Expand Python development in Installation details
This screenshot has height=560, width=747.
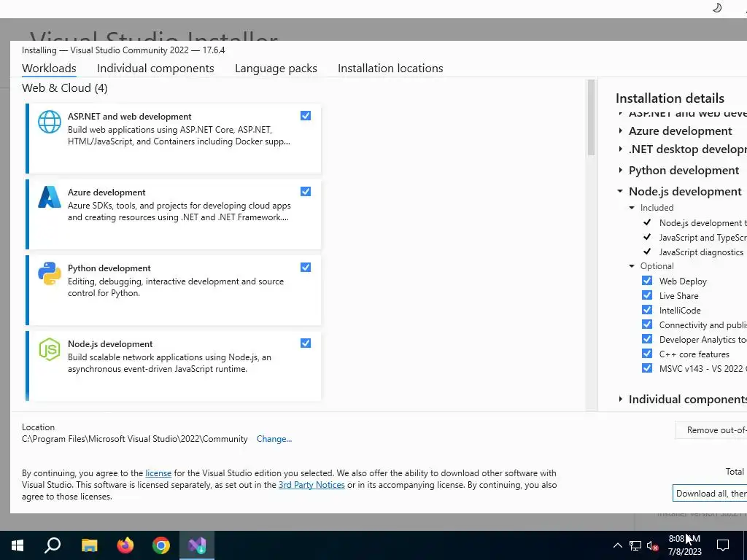(x=620, y=170)
